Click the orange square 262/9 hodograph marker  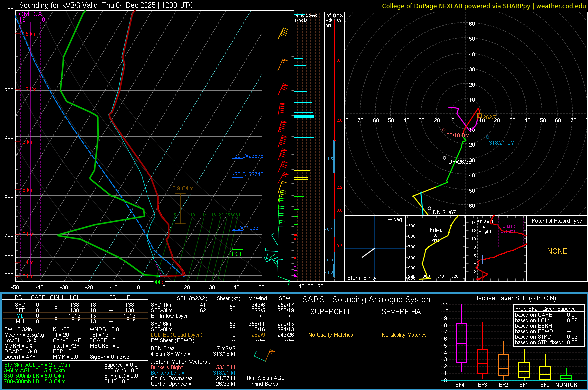click(x=479, y=116)
